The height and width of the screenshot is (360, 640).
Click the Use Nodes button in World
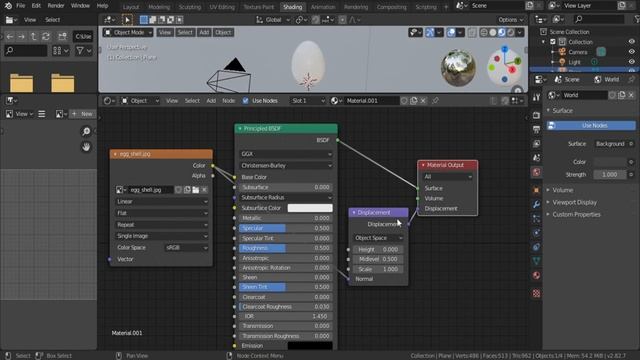[591, 126]
